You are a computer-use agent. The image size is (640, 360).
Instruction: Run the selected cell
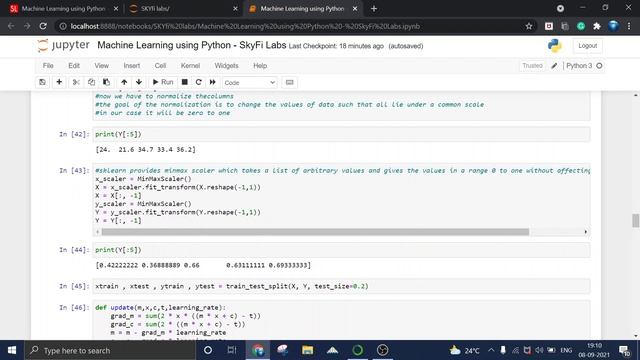(x=163, y=82)
